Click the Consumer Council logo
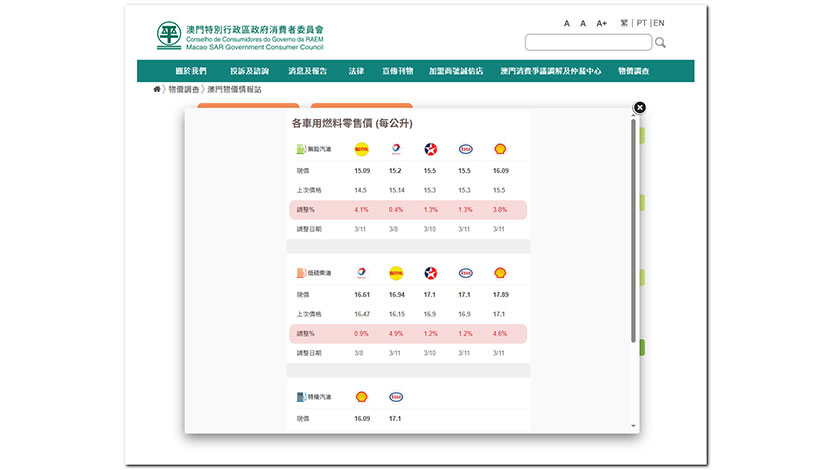 [x=169, y=37]
